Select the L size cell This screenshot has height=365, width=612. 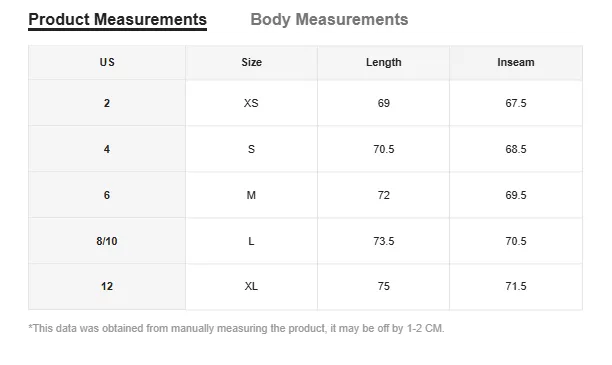(x=251, y=241)
